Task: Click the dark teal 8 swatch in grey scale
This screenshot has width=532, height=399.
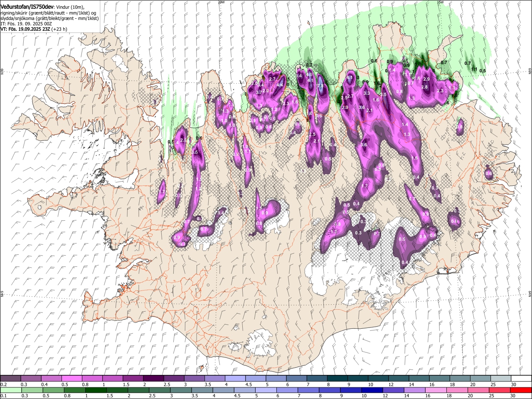Action: (337, 378)
